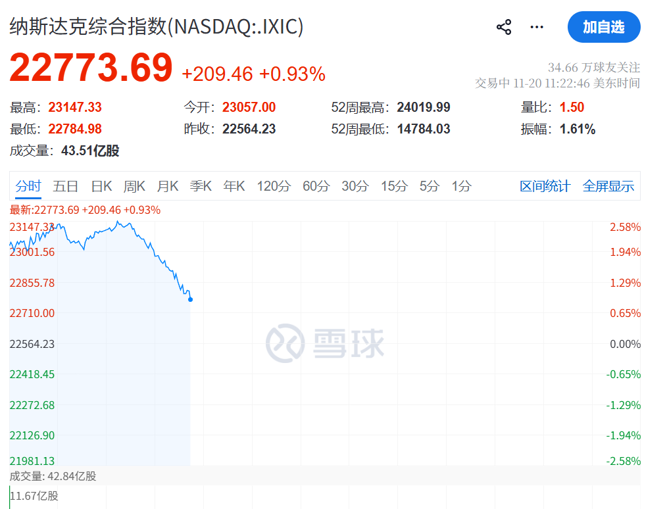Choose the 60分 interval tab
This screenshot has width=667, height=509.
click(x=315, y=186)
